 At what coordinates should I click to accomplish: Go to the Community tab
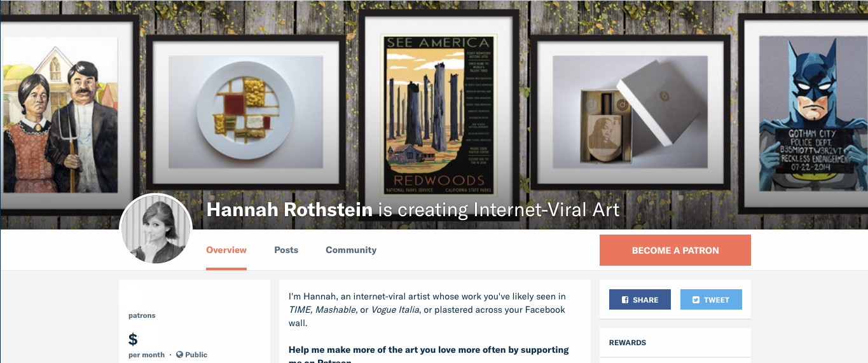[351, 250]
